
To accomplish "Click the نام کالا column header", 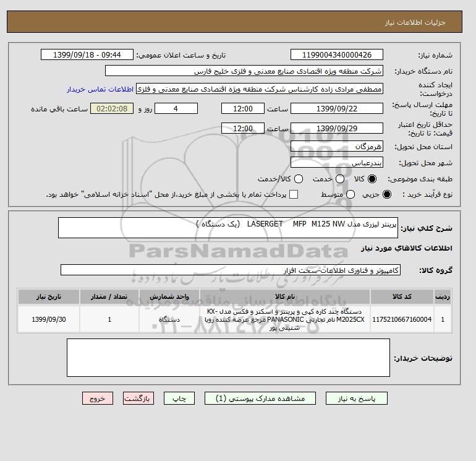I will [285, 296].
